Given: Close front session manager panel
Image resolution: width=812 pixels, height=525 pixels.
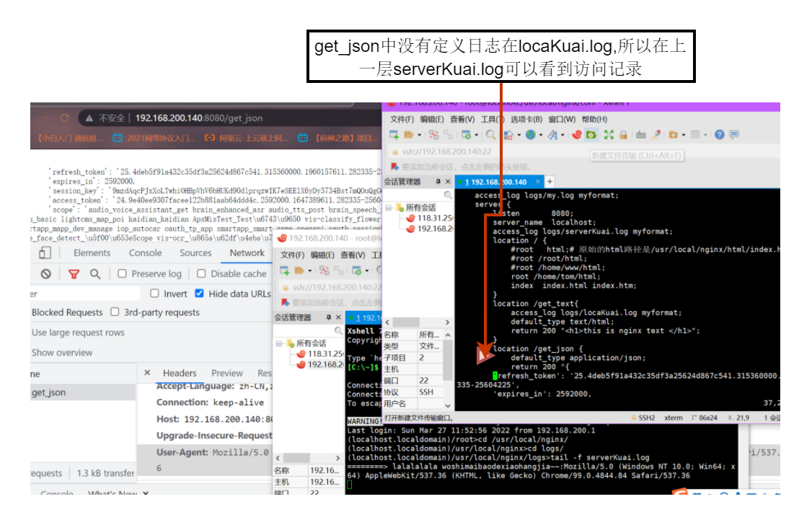Looking at the screenshot, I should pos(448,182).
